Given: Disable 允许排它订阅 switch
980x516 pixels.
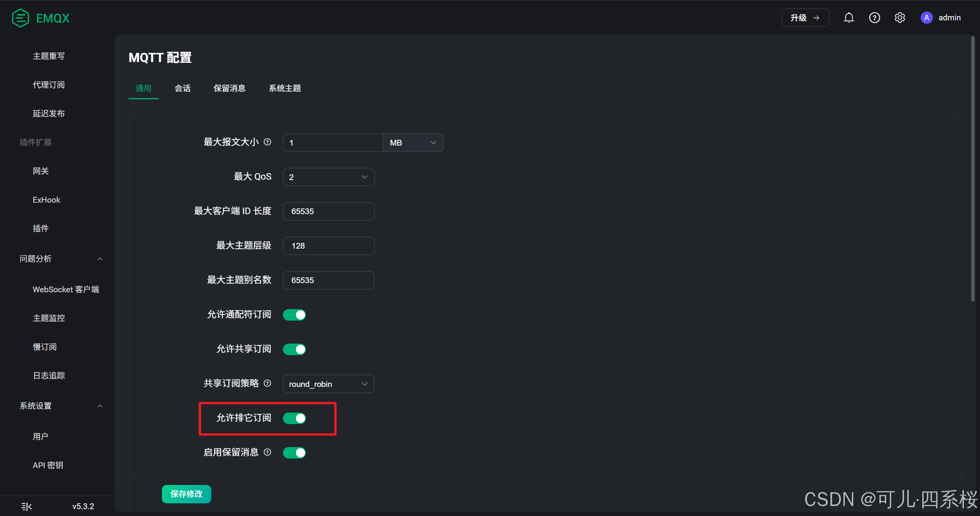Looking at the screenshot, I should (x=294, y=418).
